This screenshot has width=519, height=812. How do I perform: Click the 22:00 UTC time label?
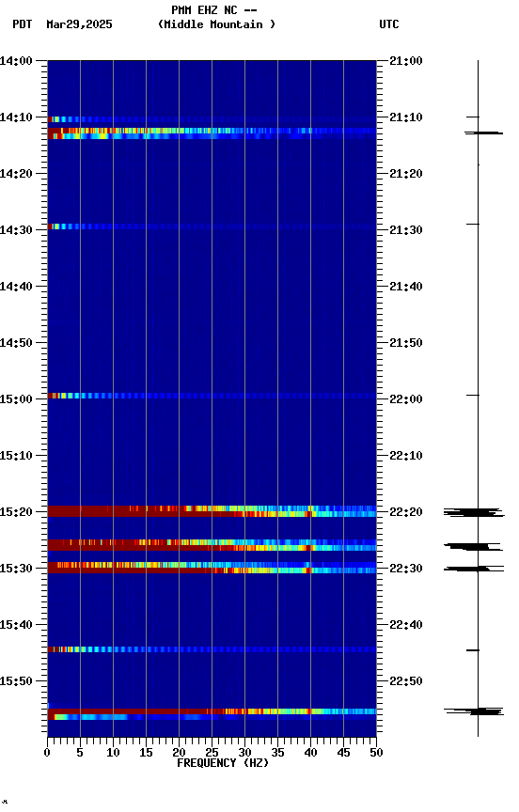(x=406, y=399)
